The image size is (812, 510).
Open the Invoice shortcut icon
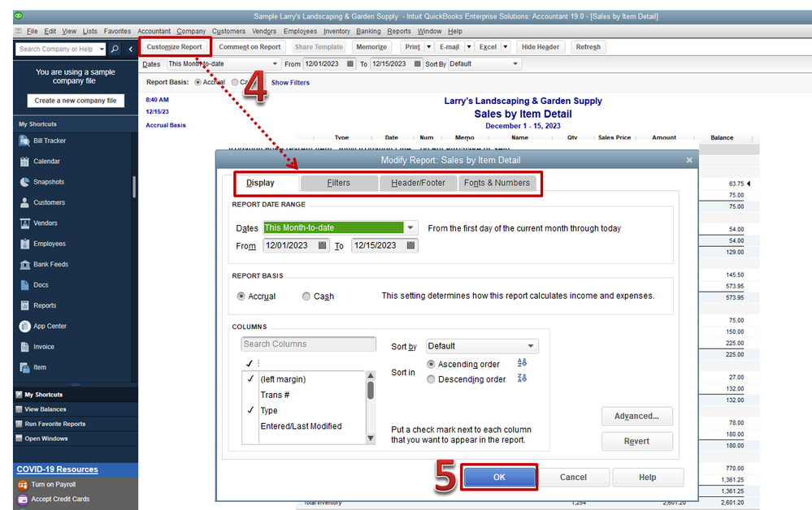(24, 347)
